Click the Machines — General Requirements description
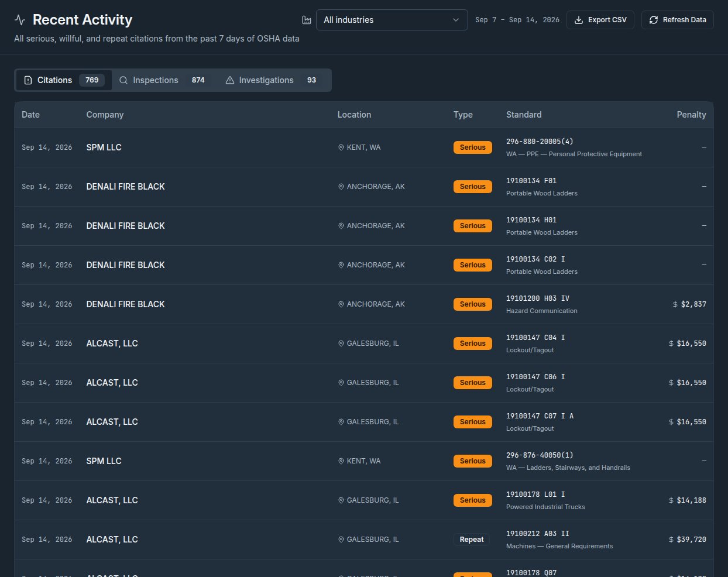 click(x=559, y=546)
